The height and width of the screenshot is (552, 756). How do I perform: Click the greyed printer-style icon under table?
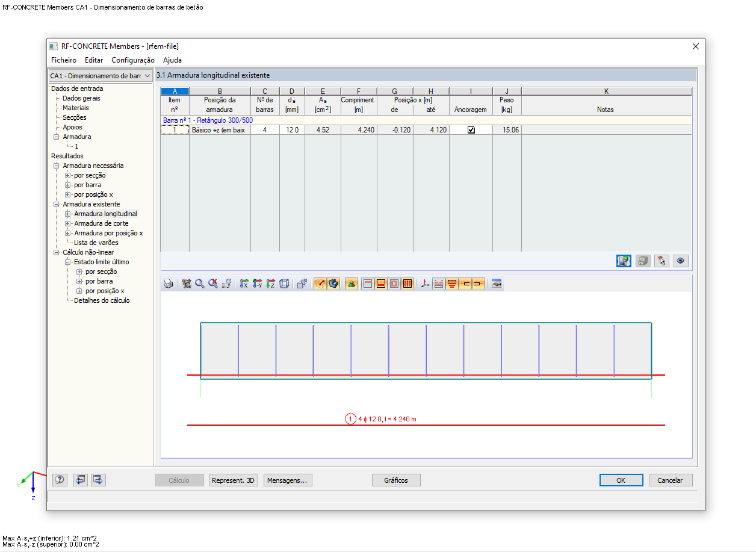click(x=643, y=261)
